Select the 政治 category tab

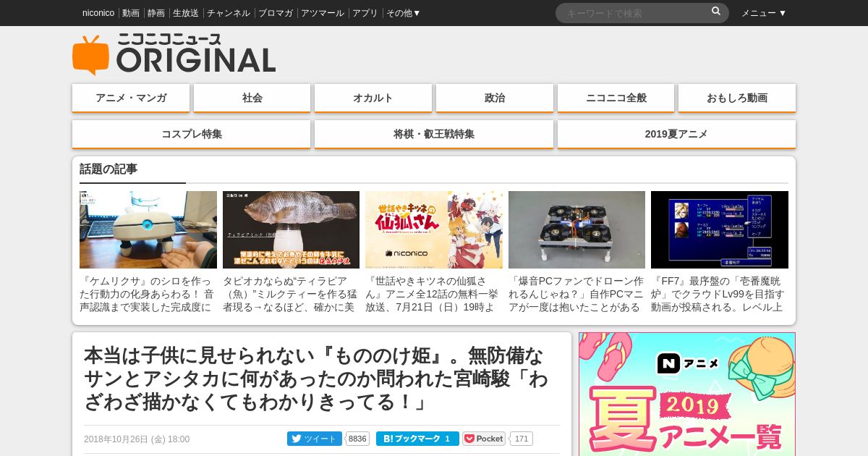495,98
